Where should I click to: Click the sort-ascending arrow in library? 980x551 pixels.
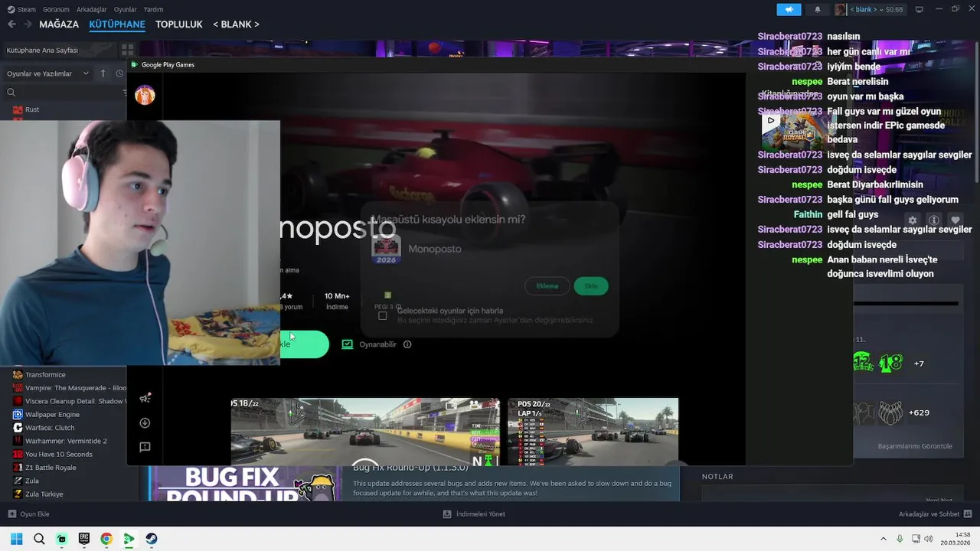tap(103, 73)
